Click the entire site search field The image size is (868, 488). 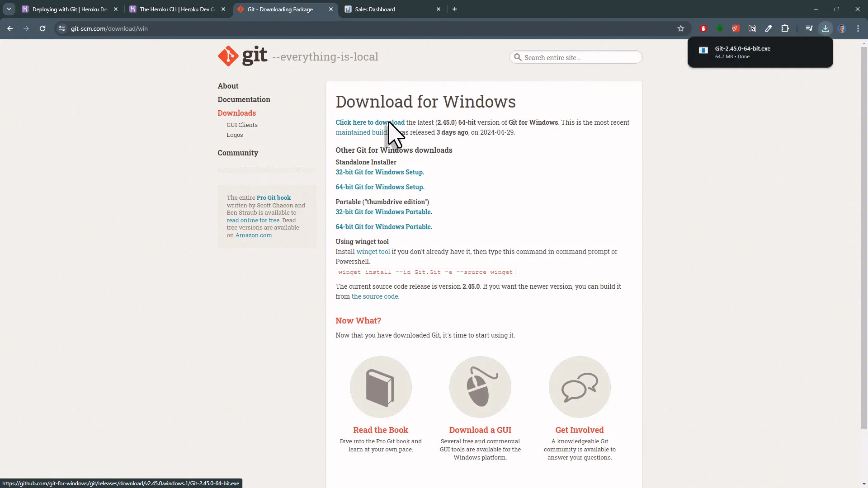point(576,57)
